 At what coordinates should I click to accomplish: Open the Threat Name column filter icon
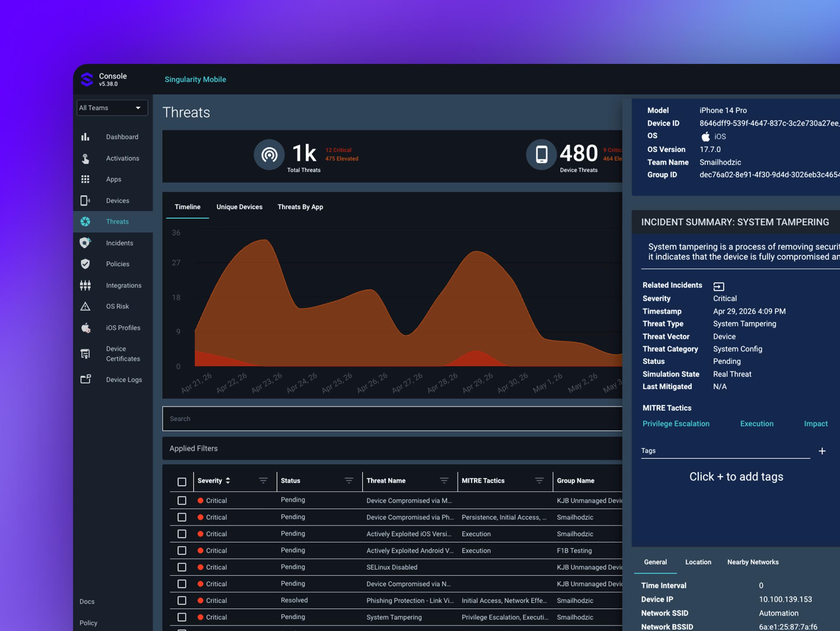(x=444, y=481)
